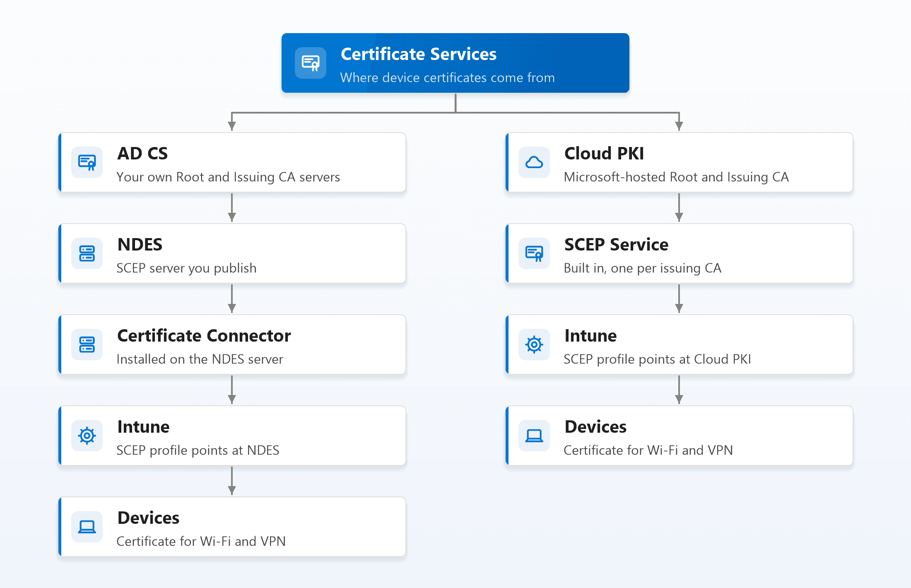
Task: Click the gear icon in Intune Cloud PKI card
Action: [534, 345]
